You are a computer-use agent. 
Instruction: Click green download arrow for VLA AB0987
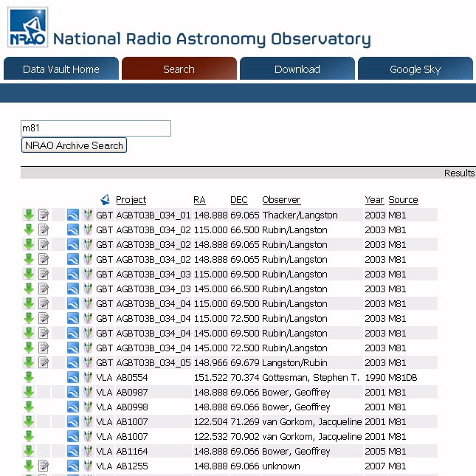(x=29, y=392)
